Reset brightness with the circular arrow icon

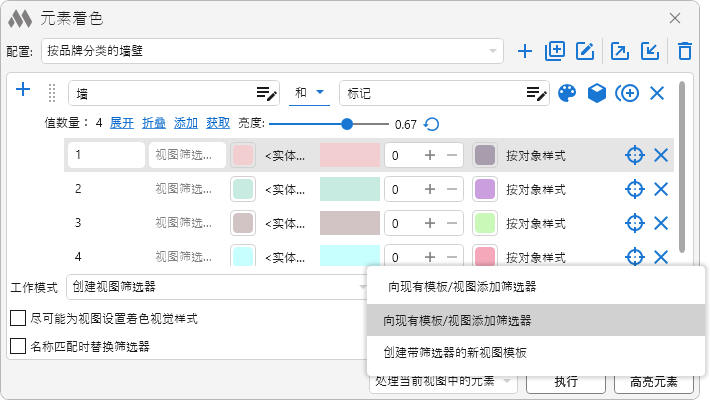click(431, 125)
